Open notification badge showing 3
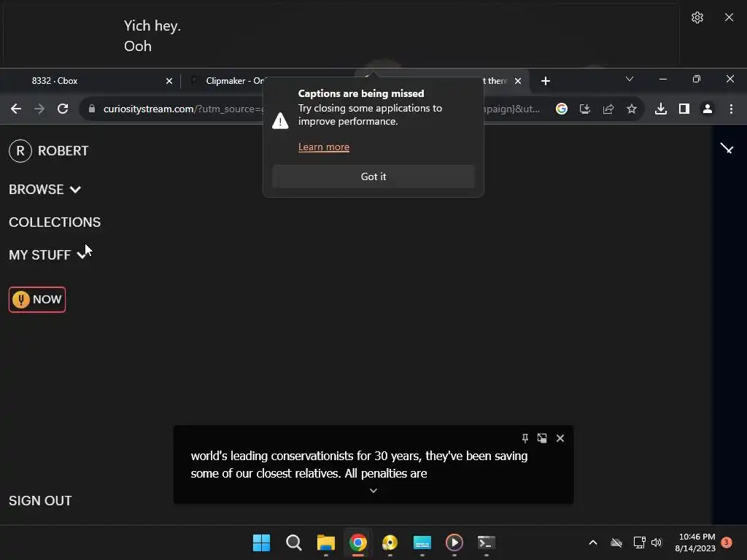The height and width of the screenshot is (560, 747). (x=727, y=542)
